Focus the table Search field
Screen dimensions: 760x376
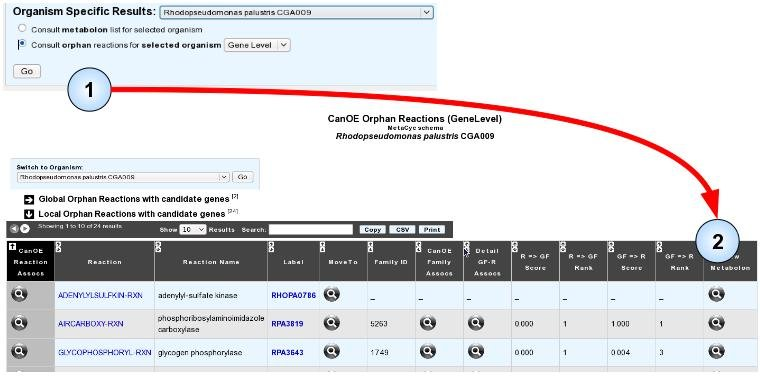click(x=311, y=230)
